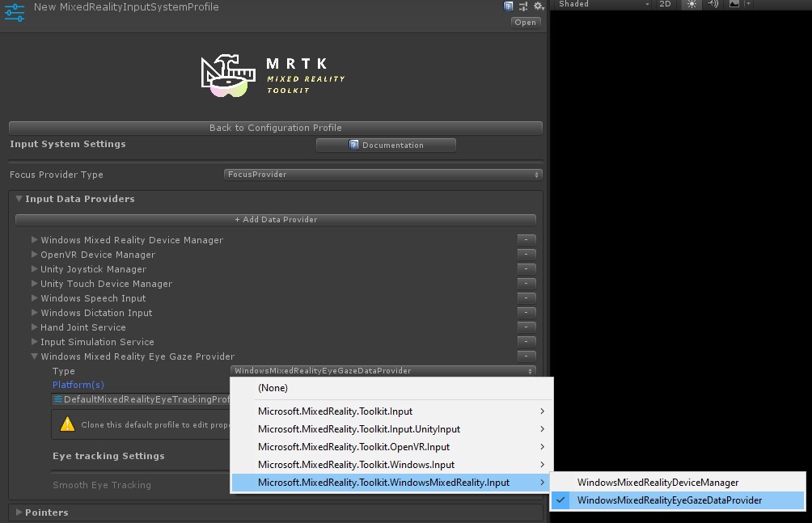The height and width of the screenshot is (523, 812).
Task: Expand the Pointers section
Action: pos(19,512)
